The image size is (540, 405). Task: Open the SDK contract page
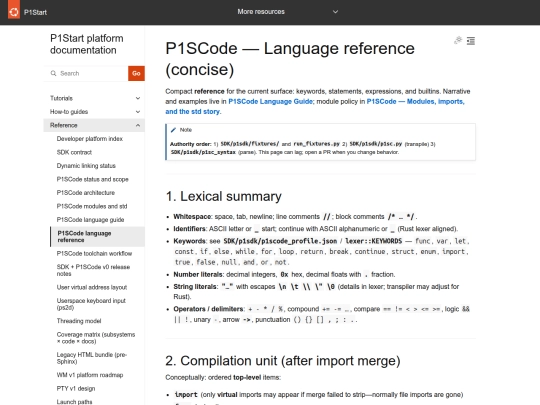point(74,152)
